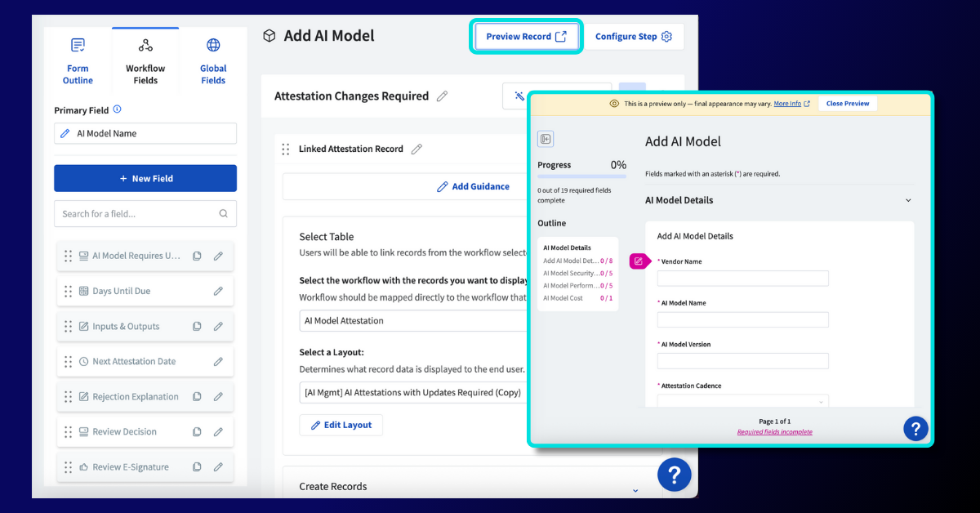Select the Review Decision field name
The image size is (980, 513).
click(124, 431)
